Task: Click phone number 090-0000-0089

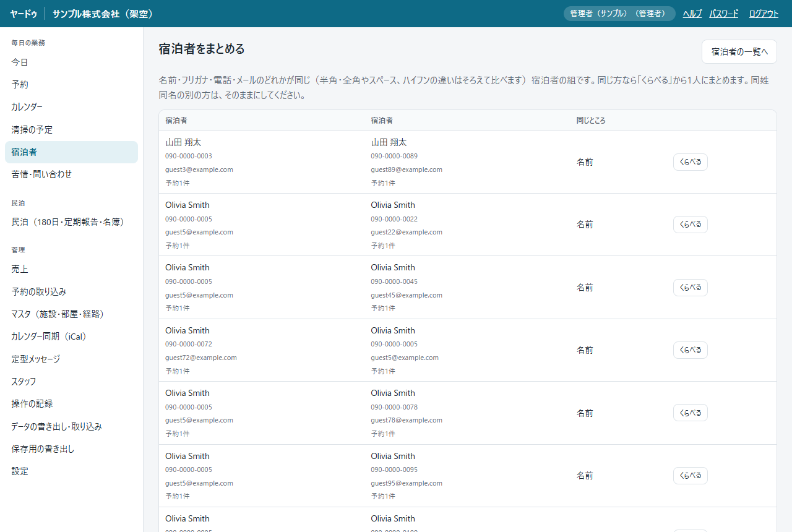Action: tap(394, 156)
